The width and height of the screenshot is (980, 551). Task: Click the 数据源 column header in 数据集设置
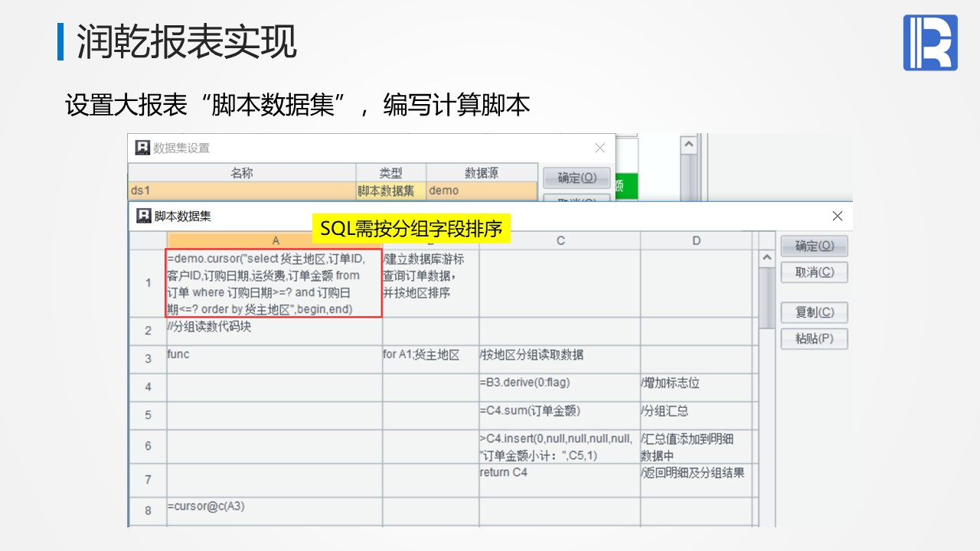(x=482, y=173)
